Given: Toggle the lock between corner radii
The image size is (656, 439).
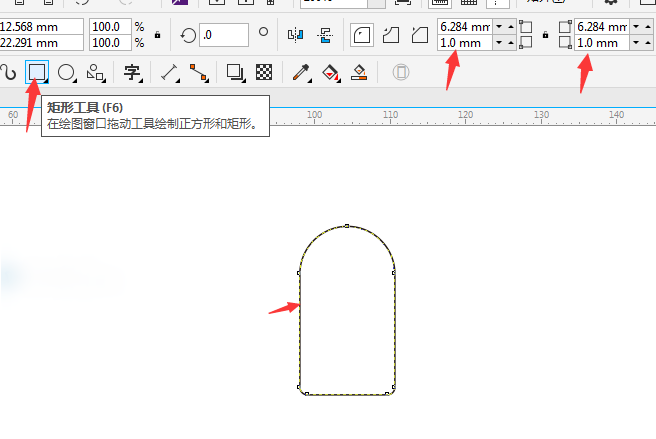Looking at the screenshot, I should click(x=545, y=35).
